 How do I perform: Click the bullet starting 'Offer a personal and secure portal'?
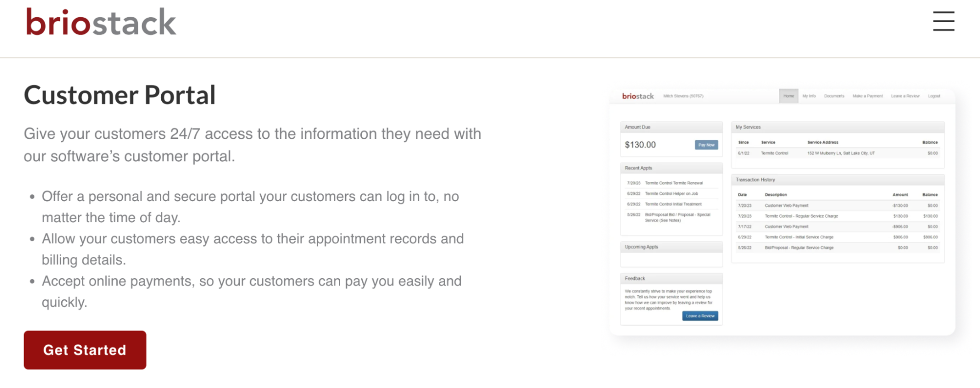pyautogui.click(x=250, y=207)
